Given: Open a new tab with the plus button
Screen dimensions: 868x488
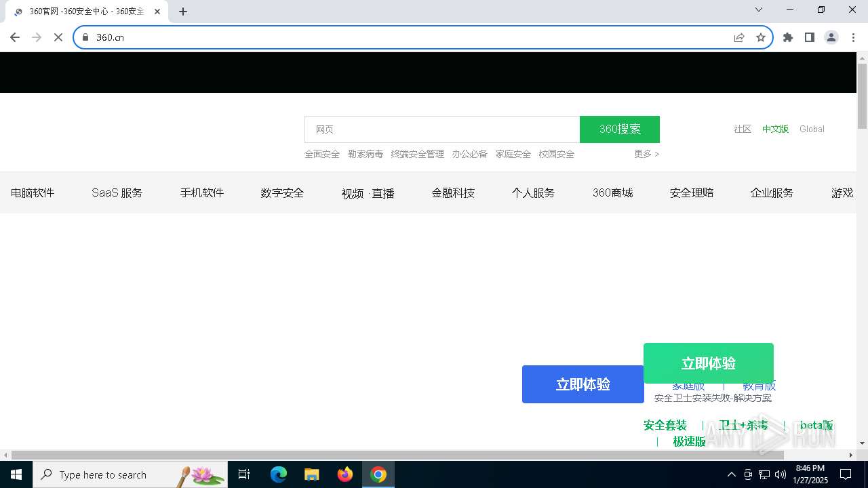Looking at the screenshot, I should tap(183, 12).
